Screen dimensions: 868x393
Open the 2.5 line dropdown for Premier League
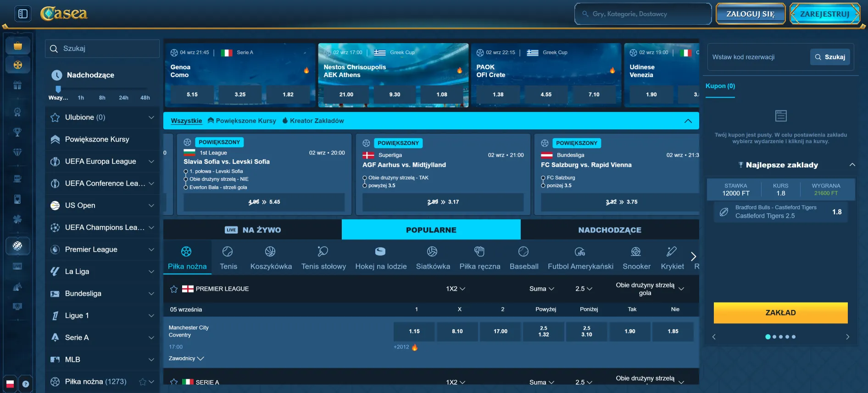coord(584,289)
